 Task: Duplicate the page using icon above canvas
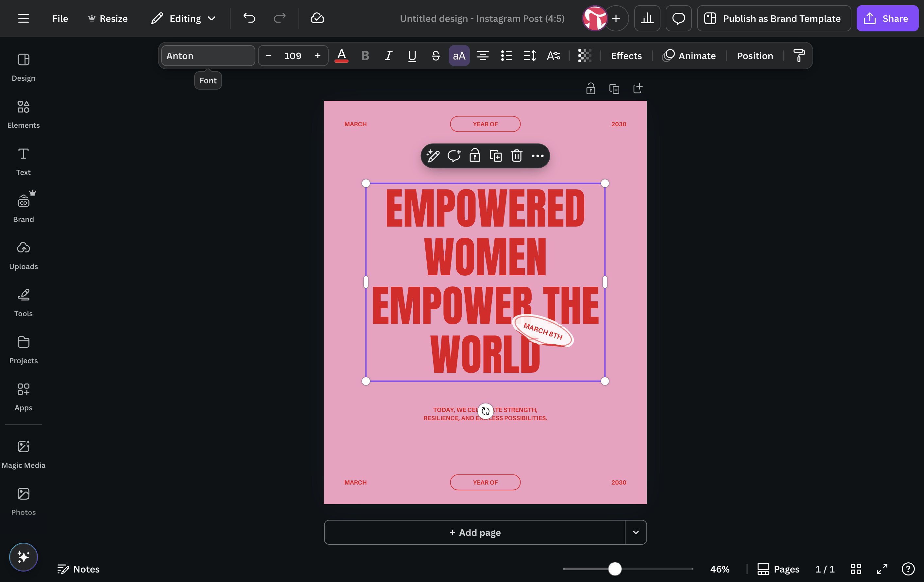point(614,89)
